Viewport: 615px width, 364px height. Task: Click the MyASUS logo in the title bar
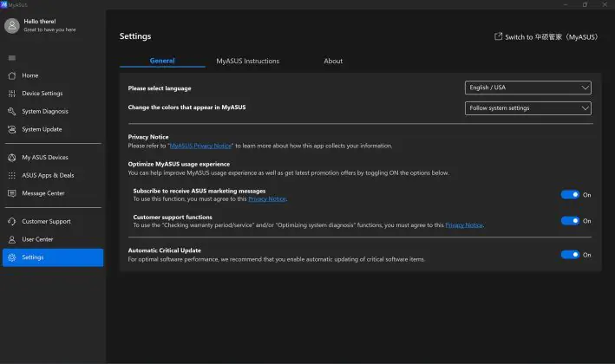click(4, 4)
